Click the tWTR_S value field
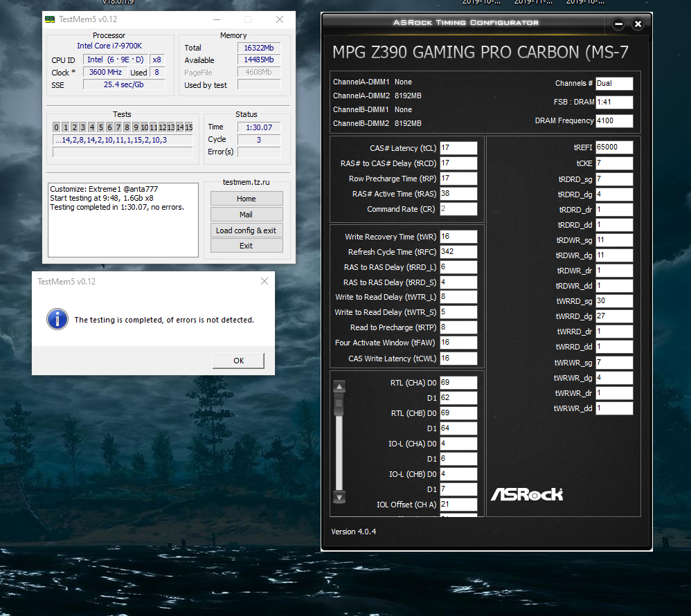Screen dimensions: 691x616 pyautogui.click(x=458, y=312)
